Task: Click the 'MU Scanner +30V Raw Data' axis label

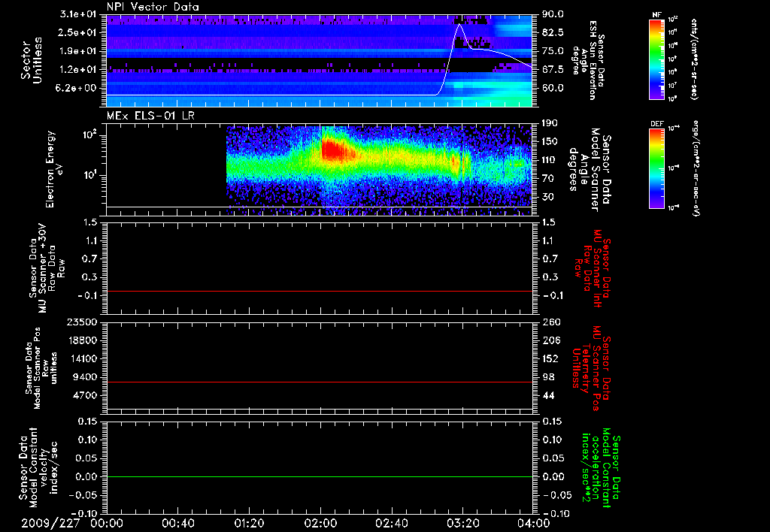Action: coord(47,268)
